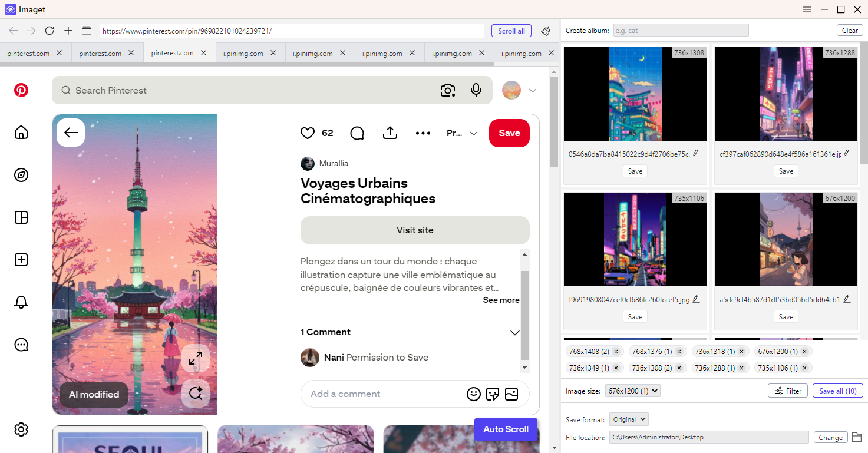Click See more on the description
Viewport: 868px width, 453px height.
[501, 300]
